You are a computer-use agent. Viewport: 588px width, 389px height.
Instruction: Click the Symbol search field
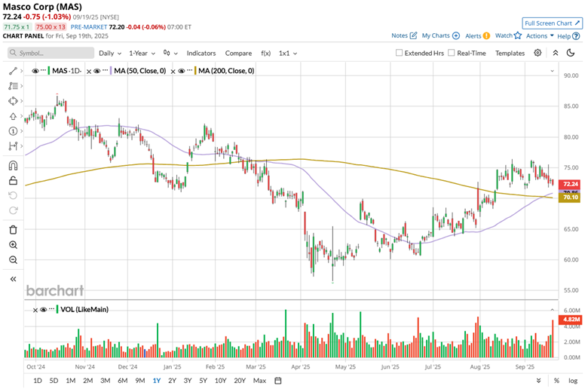click(51, 53)
